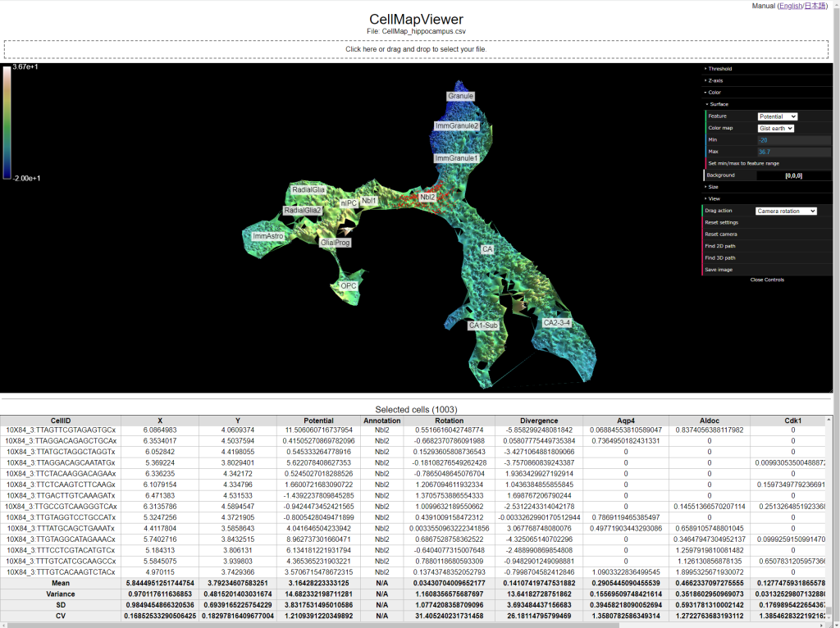Expand the Size settings folder
840x628 pixels.
(714, 187)
